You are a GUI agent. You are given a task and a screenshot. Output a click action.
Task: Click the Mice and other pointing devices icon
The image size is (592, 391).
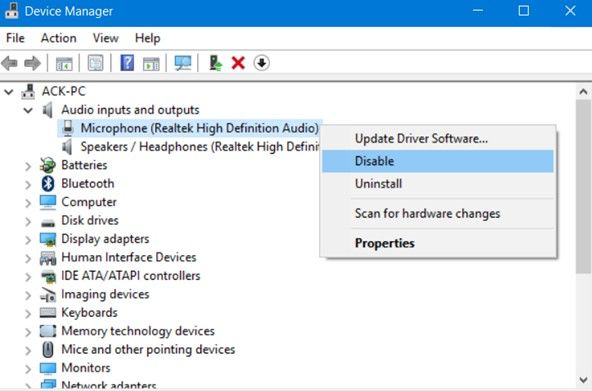[x=48, y=349]
